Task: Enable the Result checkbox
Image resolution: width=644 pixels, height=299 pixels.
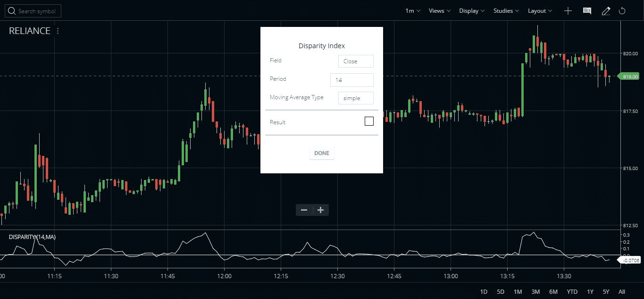Action: coord(369,121)
